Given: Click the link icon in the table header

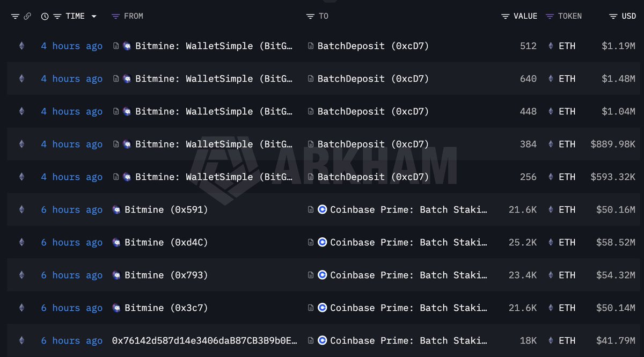Looking at the screenshot, I should tap(27, 17).
